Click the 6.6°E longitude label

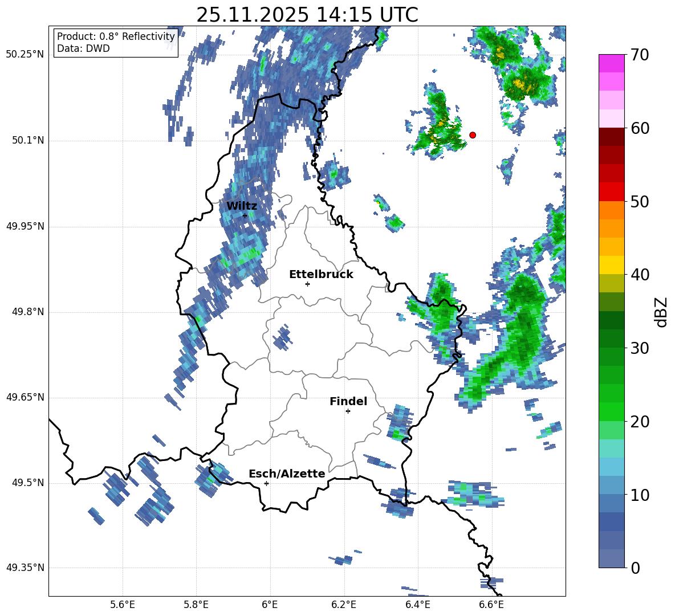pyautogui.click(x=491, y=605)
